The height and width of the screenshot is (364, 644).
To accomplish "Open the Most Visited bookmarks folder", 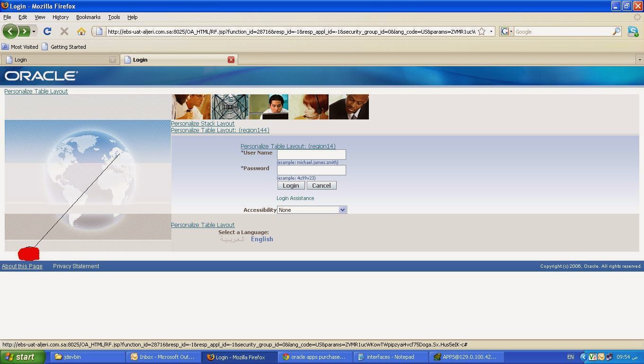I will [20, 47].
